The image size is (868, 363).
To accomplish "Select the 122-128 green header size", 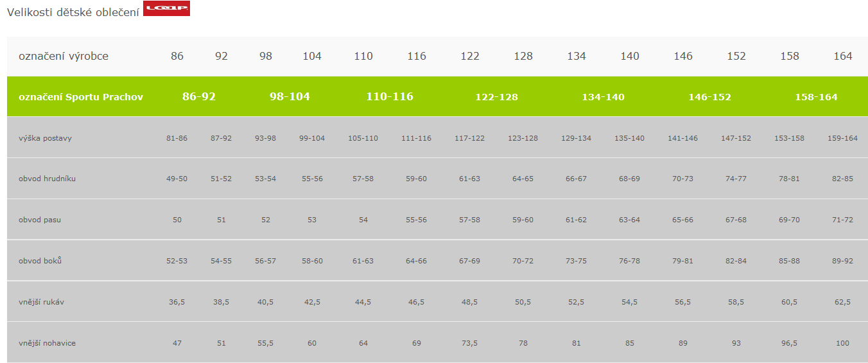I will point(496,97).
